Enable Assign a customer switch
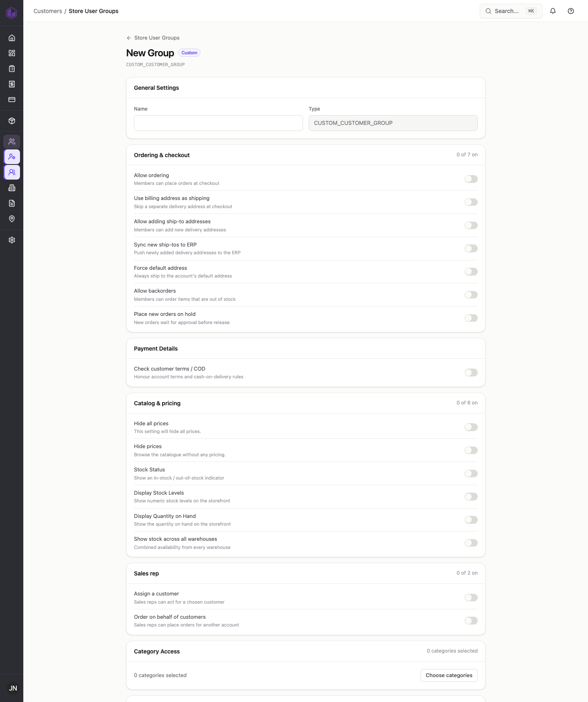 (x=471, y=598)
